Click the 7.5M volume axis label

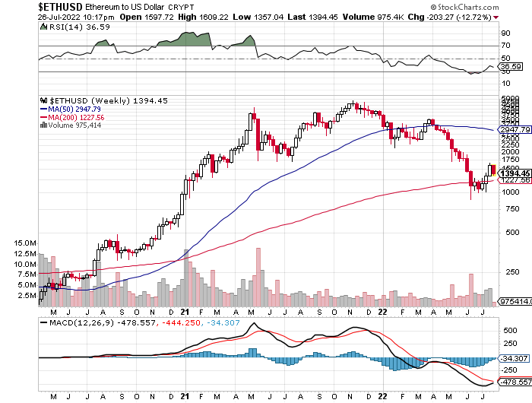tap(27, 274)
